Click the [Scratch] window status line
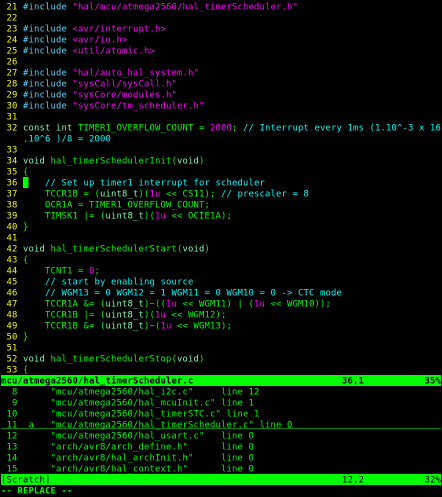 [221, 479]
